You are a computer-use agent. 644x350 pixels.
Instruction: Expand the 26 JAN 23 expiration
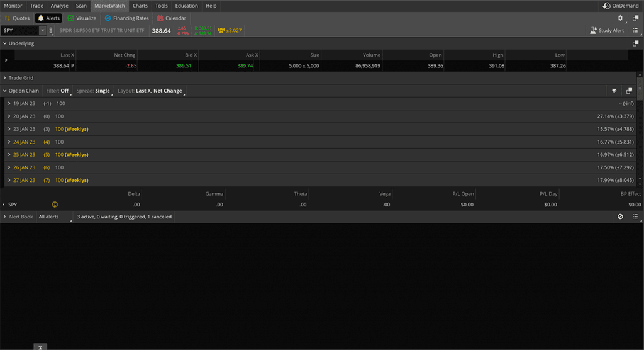click(9, 167)
